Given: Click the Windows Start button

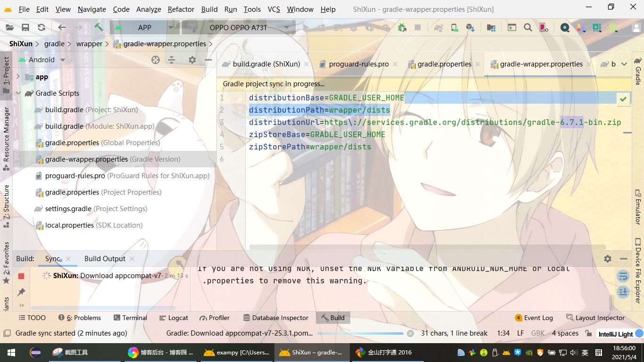Looking at the screenshot, I should click(x=11, y=353).
